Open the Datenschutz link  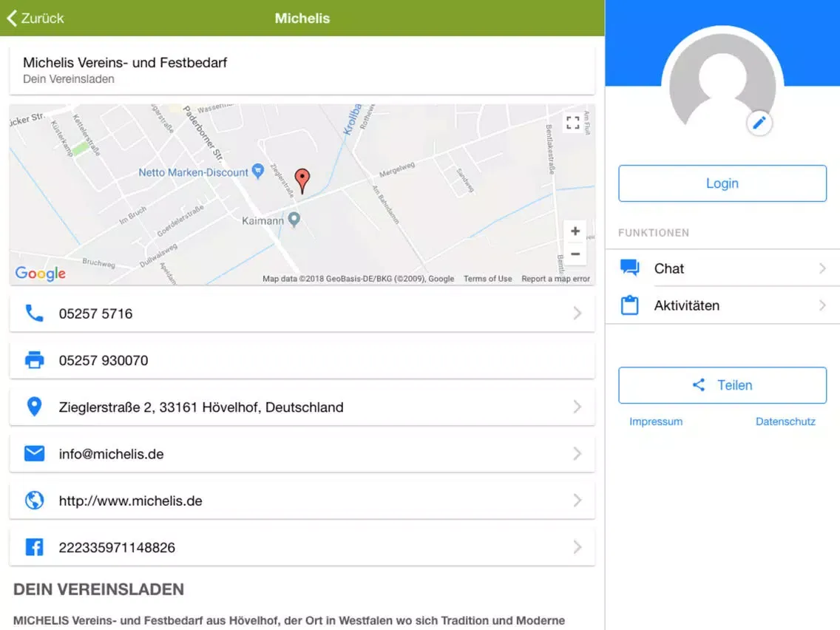point(785,421)
